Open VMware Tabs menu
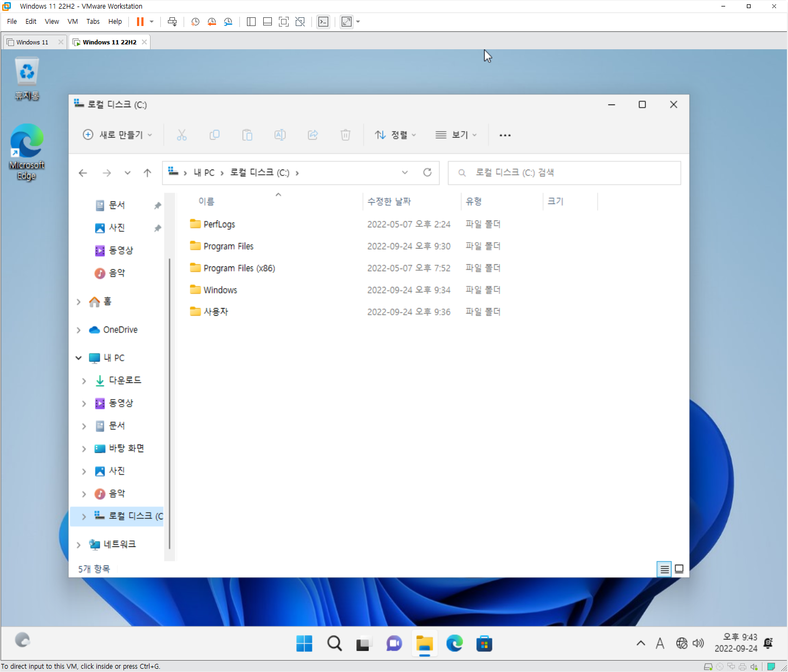This screenshot has height=672, width=788. click(93, 22)
